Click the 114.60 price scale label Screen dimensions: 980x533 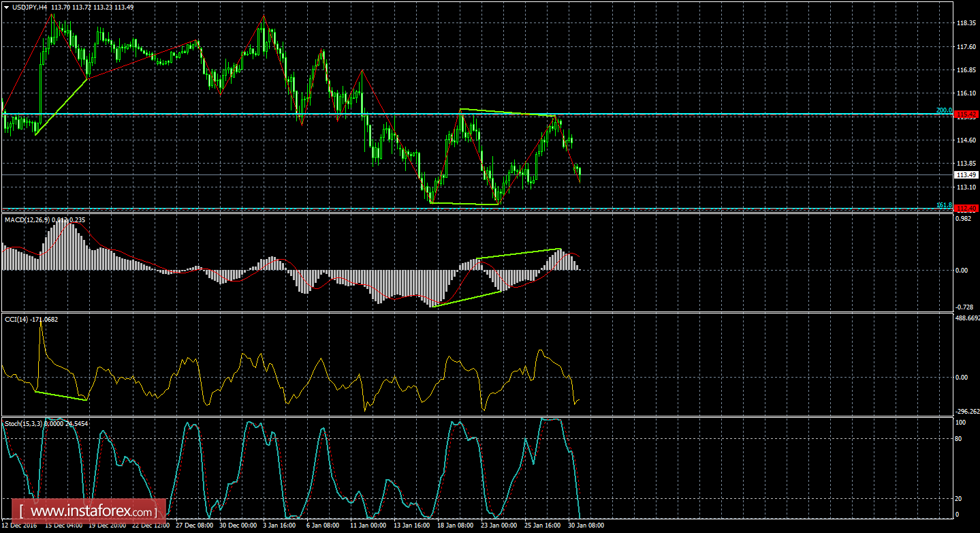point(966,140)
